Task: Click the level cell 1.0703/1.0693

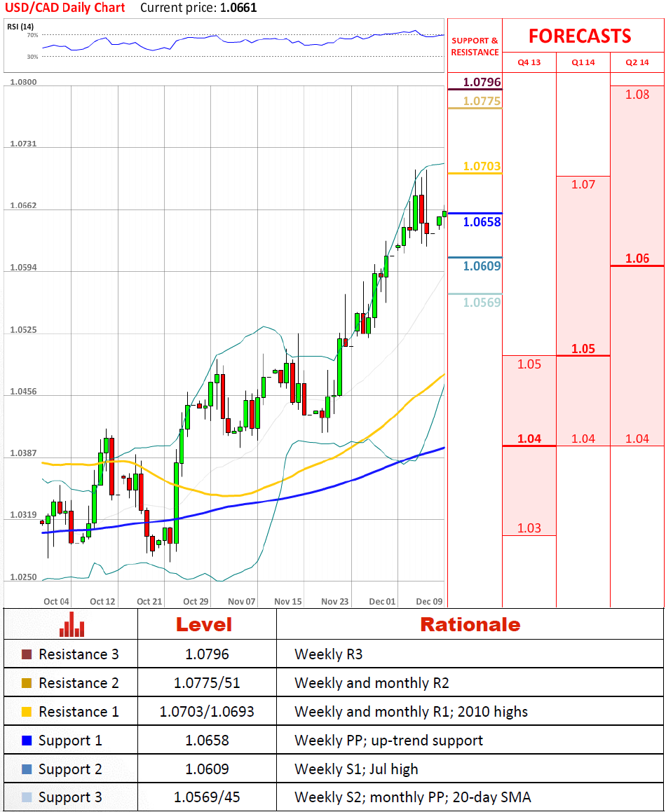Action: [207, 712]
